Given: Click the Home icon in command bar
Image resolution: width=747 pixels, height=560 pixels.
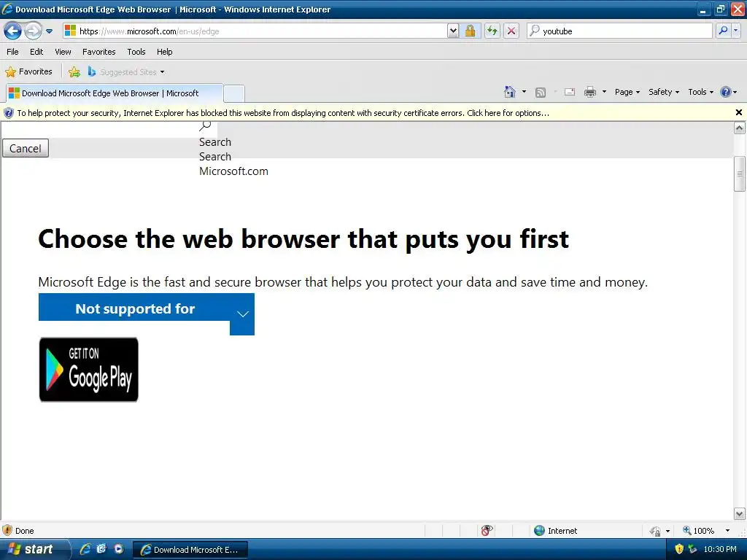Looking at the screenshot, I should [x=509, y=92].
